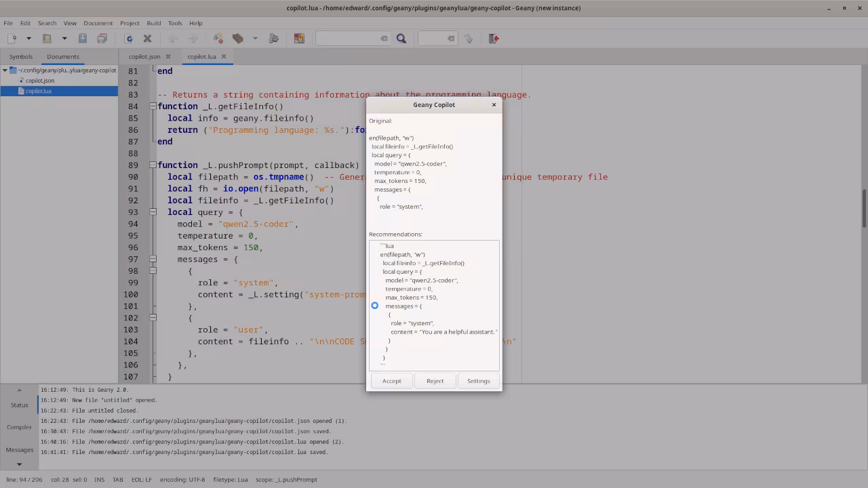868x488 pixels.
Task: Click the Open file toolbar icon
Action: (x=47, y=39)
